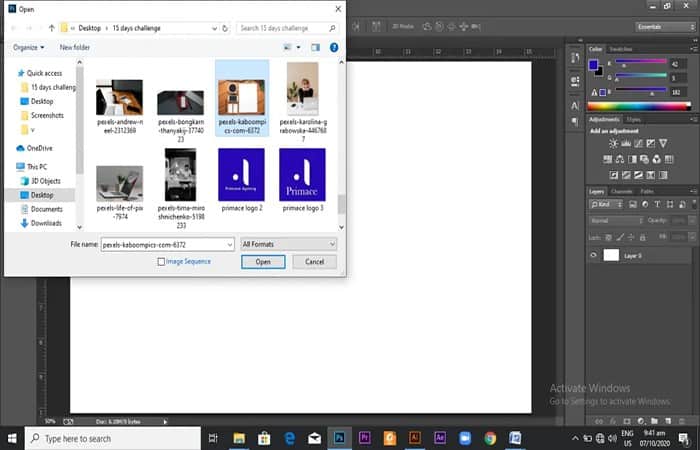Viewport: 700px width, 450px height.
Task: Click New folder in the Open dialog
Action: [x=75, y=47]
